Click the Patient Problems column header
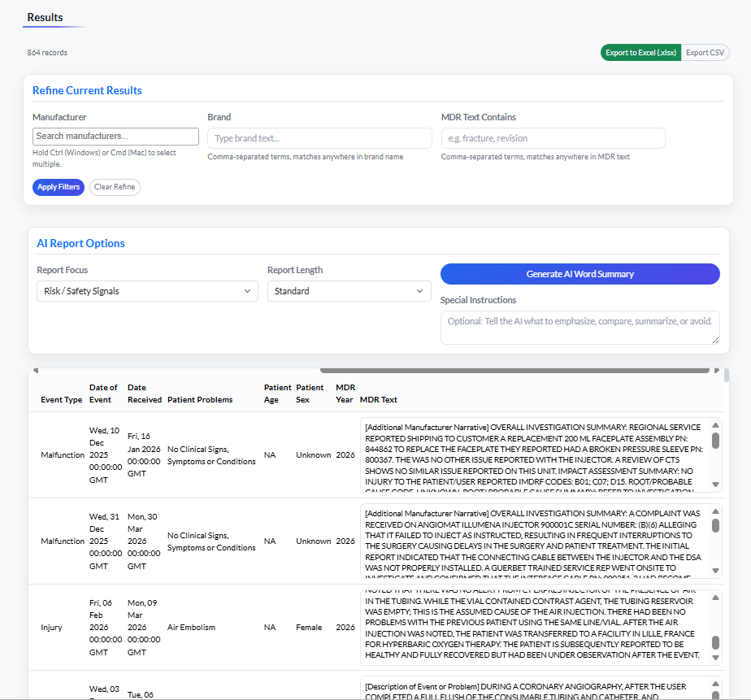The image size is (751, 700). pyautogui.click(x=200, y=399)
